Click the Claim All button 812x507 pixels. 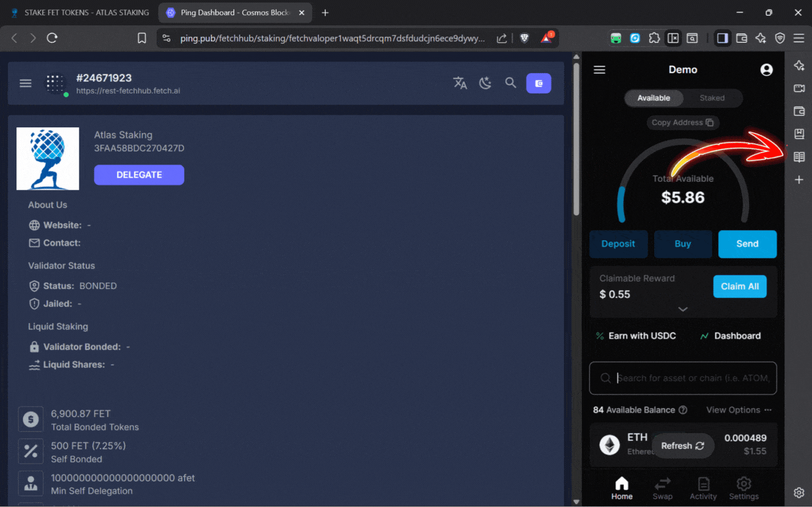[740, 287]
